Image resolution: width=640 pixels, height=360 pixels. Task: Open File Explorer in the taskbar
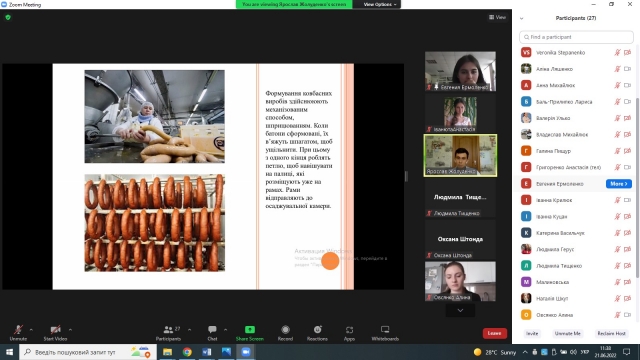tap(167, 352)
